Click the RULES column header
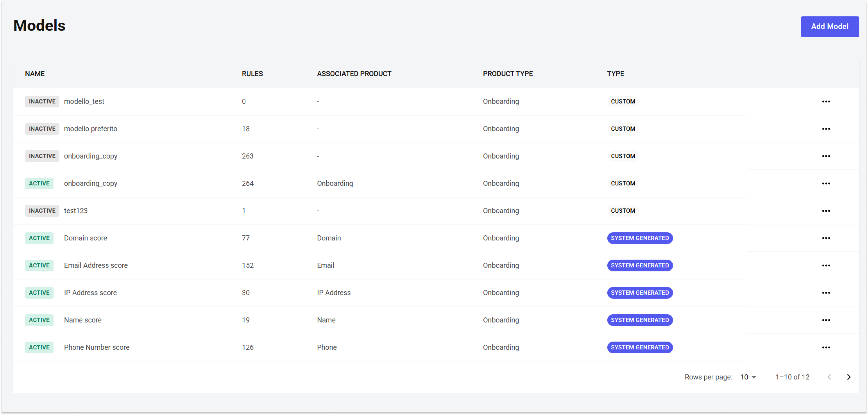This screenshot has height=415, width=868. click(252, 74)
